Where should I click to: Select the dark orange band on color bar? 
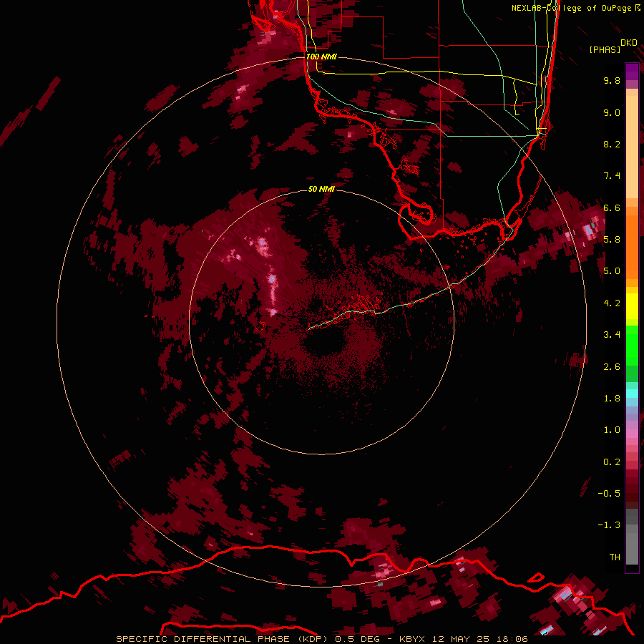pos(632,246)
